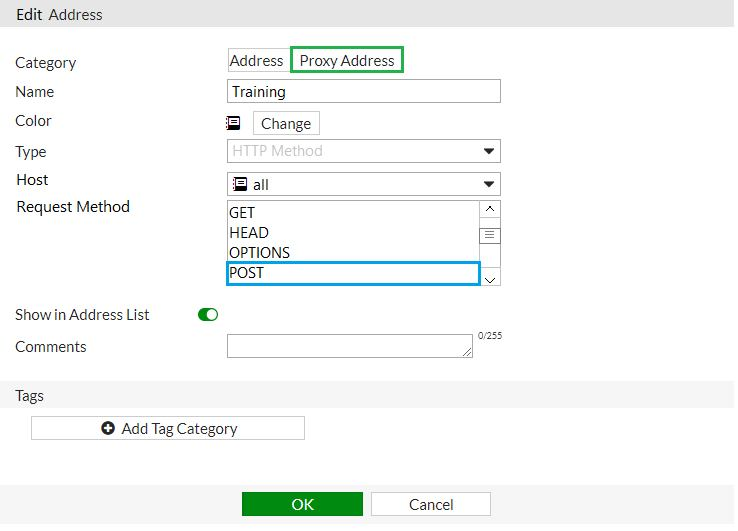Click Request Method list scroll down arrow

pos(490,279)
